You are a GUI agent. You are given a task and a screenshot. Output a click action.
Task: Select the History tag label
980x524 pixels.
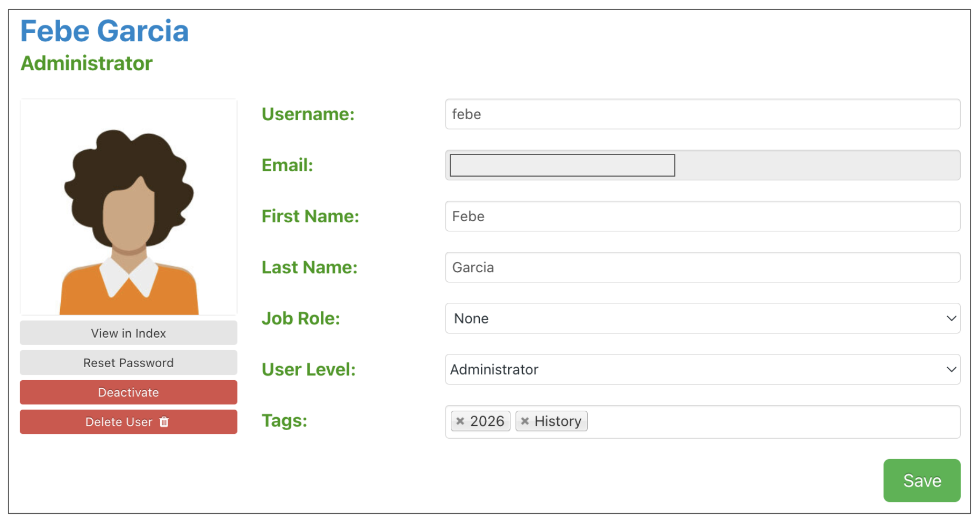(x=558, y=421)
